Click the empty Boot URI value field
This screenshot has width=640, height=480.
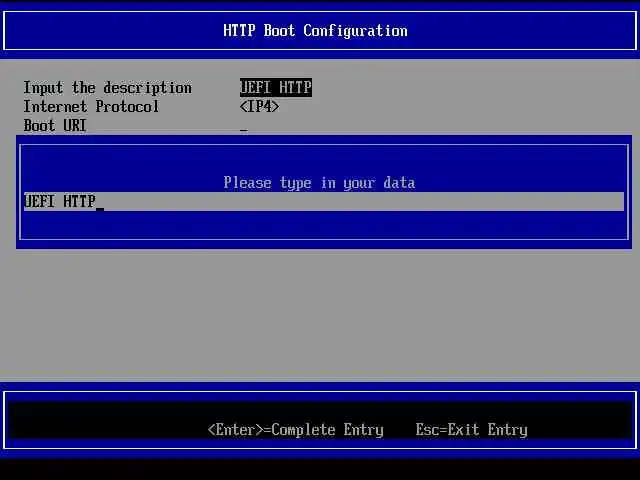(x=244, y=126)
